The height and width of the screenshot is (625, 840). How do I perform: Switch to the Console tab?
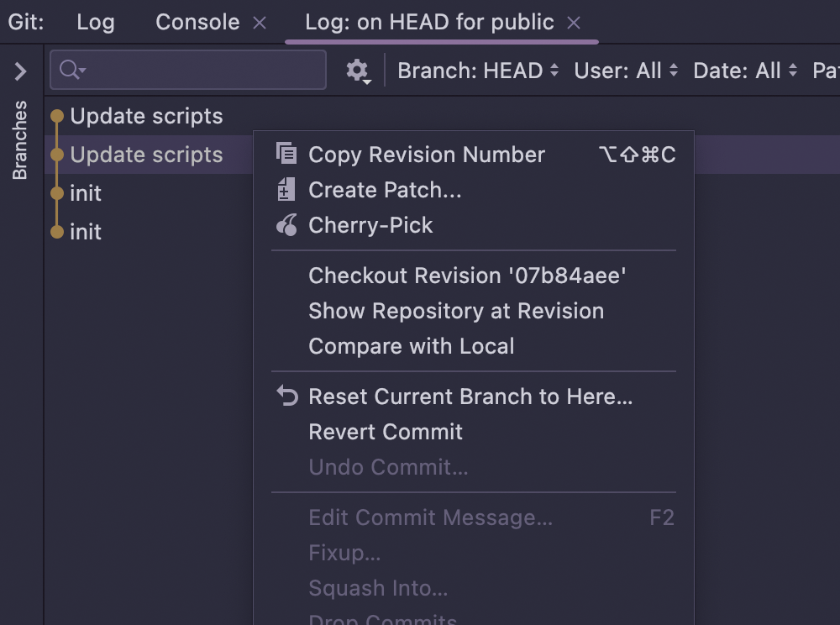197,23
